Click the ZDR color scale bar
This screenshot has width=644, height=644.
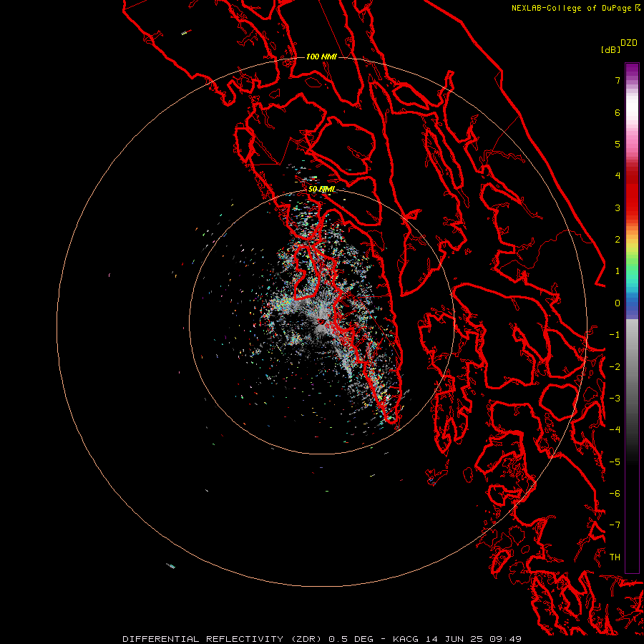(632, 318)
